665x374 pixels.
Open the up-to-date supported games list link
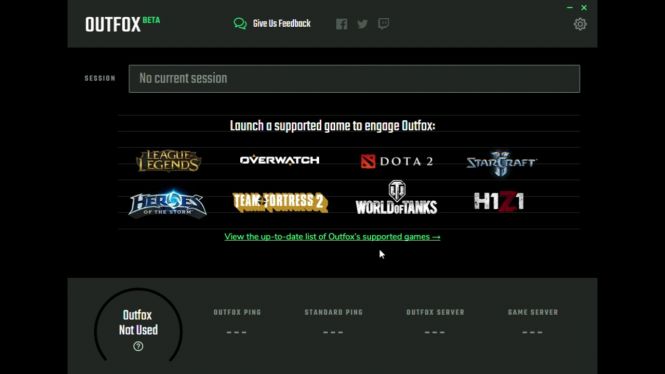pyautogui.click(x=332, y=237)
